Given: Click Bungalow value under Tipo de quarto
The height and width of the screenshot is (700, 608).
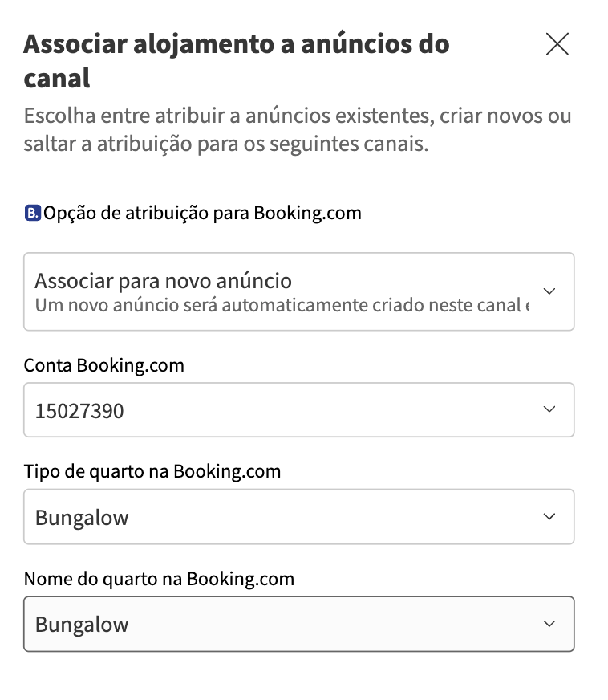Looking at the screenshot, I should pyautogui.click(x=82, y=518).
